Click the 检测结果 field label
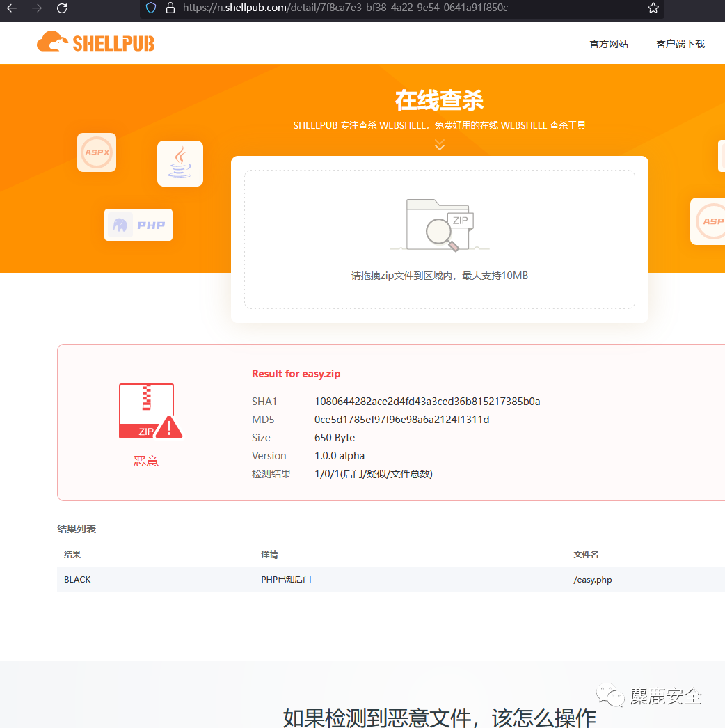Viewport: 725px width, 728px height. [271, 474]
